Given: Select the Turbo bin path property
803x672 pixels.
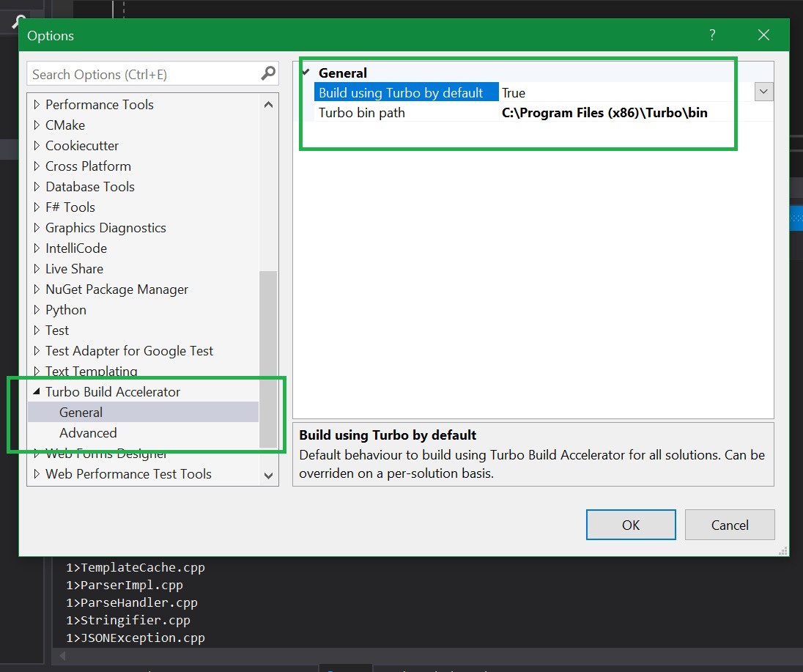Looking at the screenshot, I should [x=362, y=113].
